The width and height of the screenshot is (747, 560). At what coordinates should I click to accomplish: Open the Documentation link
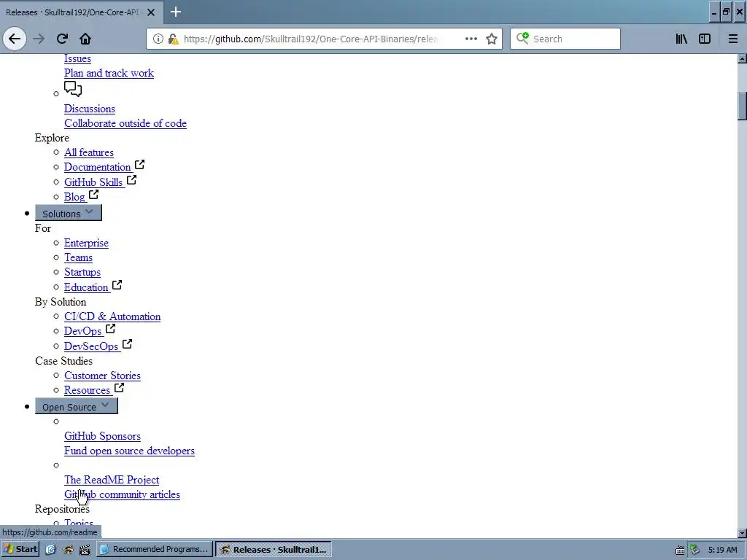click(98, 167)
